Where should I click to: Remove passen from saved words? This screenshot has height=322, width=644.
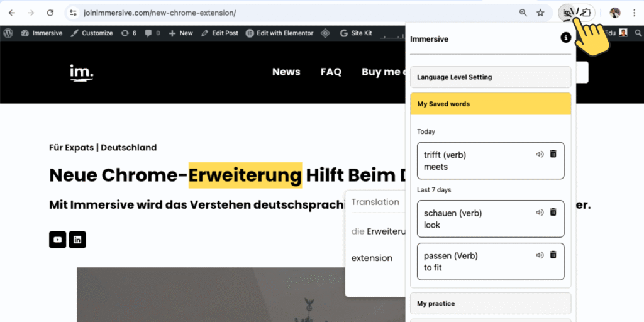pyautogui.click(x=553, y=255)
